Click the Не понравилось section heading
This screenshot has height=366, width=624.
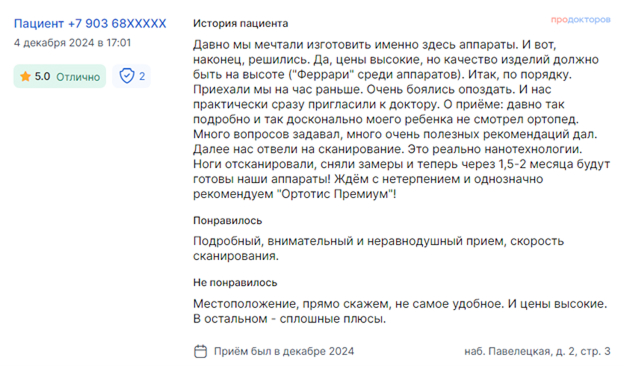235,282
